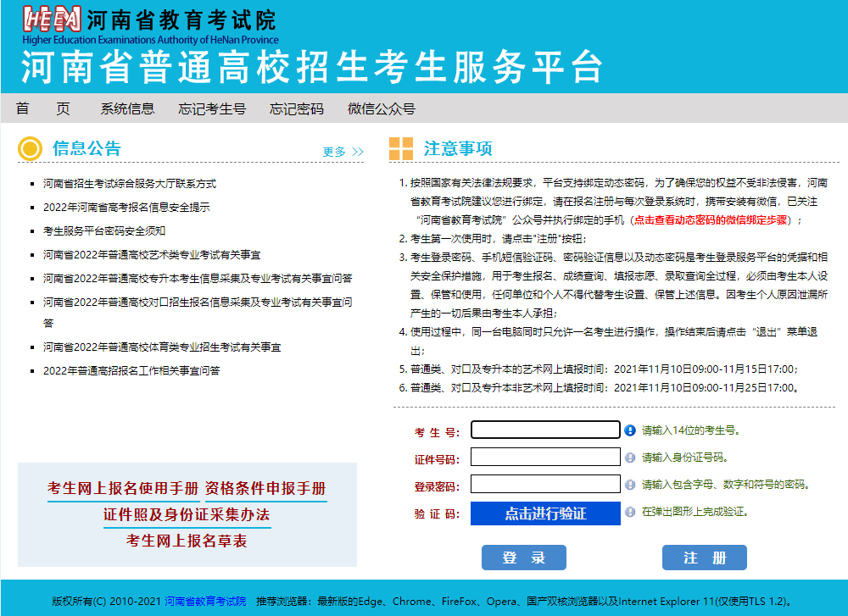Open the 对口招生报名信息采集 announcement
Viewport: 848px width, 616px height.
[x=198, y=313]
